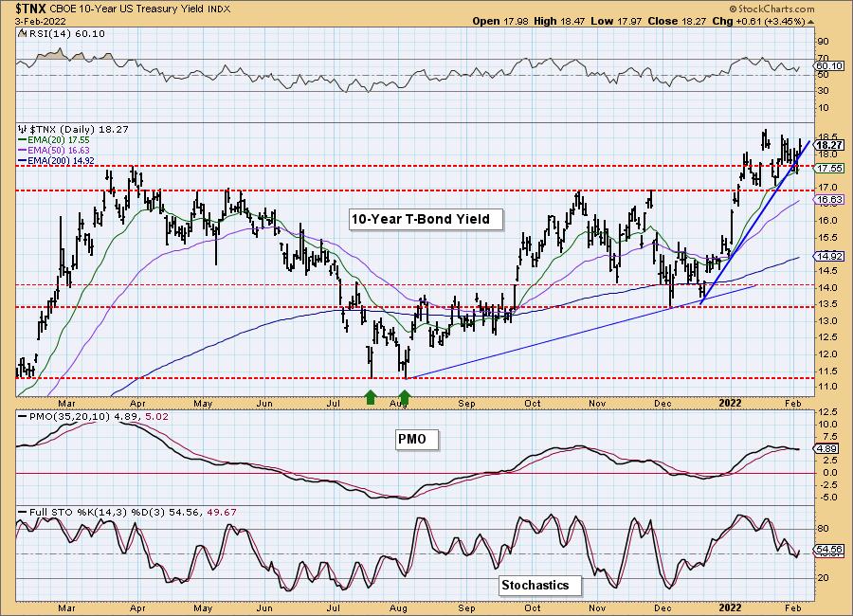Image resolution: width=853 pixels, height=616 pixels.
Task: Click the 16.63 EMA(50) value tag
Action: [x=830, y=200]
